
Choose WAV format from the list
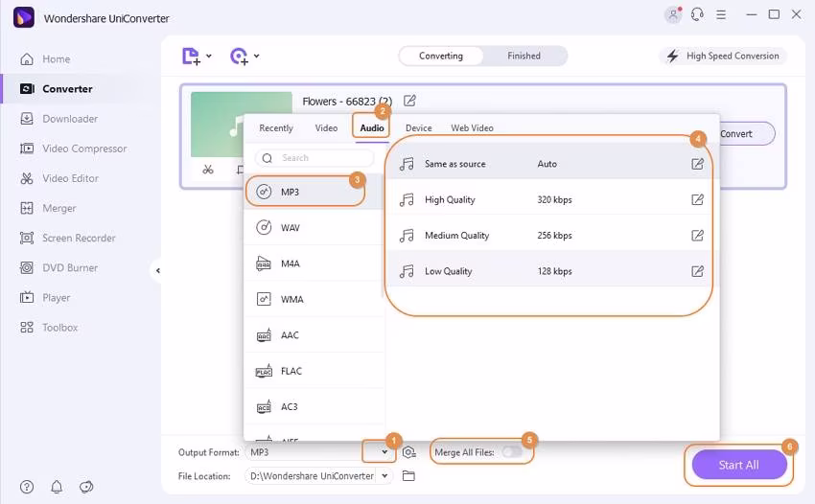(x=314, y=228)
